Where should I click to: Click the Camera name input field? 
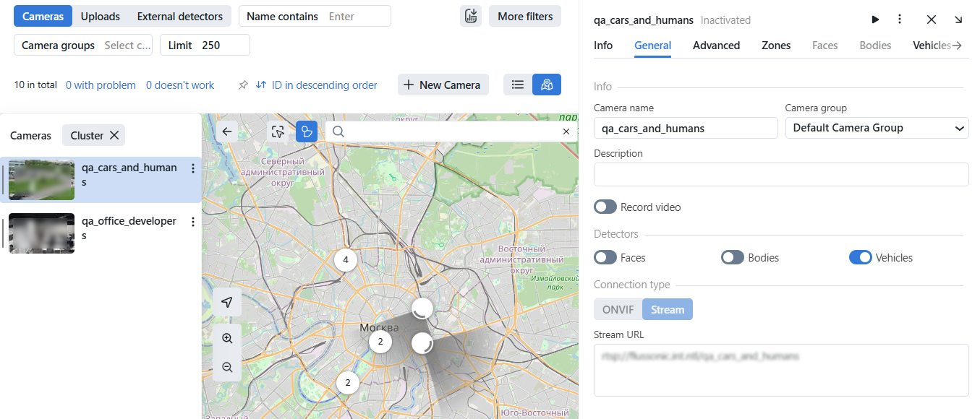[x=685, y=129]
